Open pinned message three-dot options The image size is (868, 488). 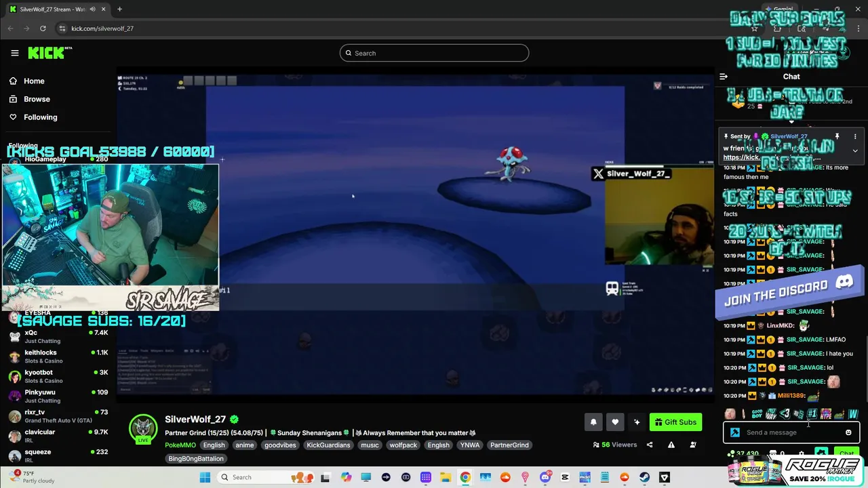tap(855, 136)
